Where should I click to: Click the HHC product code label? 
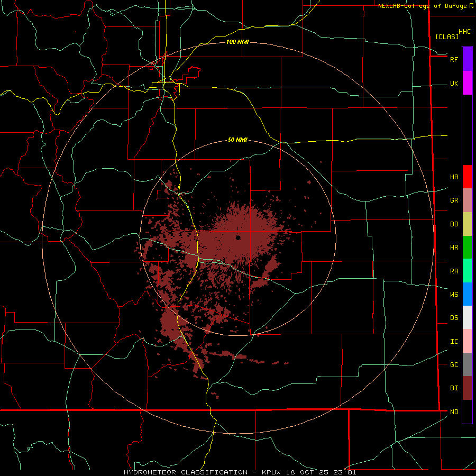coord(464,32)
